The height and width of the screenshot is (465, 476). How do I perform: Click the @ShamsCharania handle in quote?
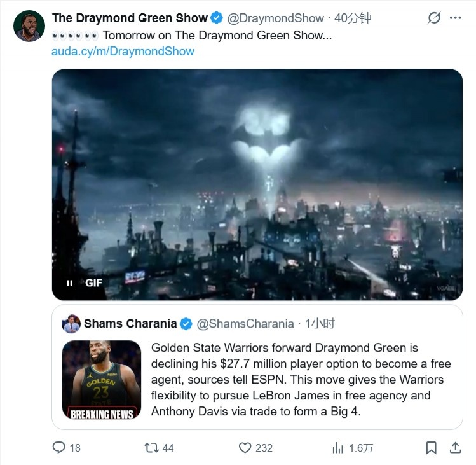tap(245, 324)
